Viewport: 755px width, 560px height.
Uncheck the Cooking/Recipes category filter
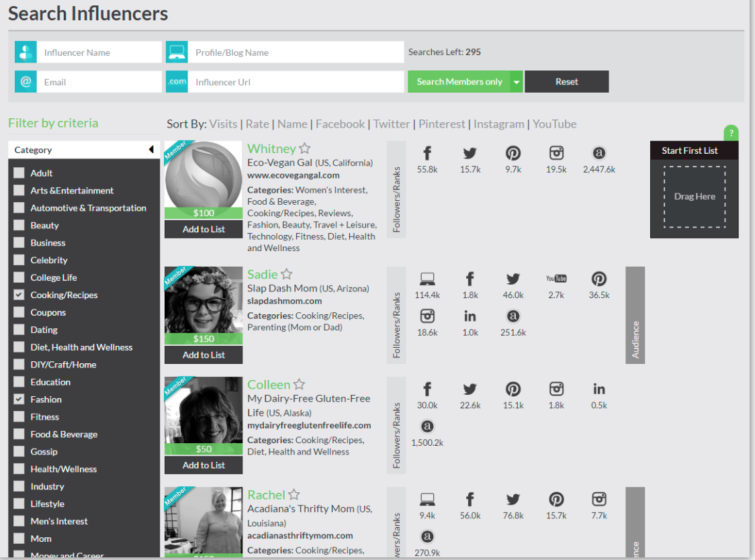pos(19,295)
